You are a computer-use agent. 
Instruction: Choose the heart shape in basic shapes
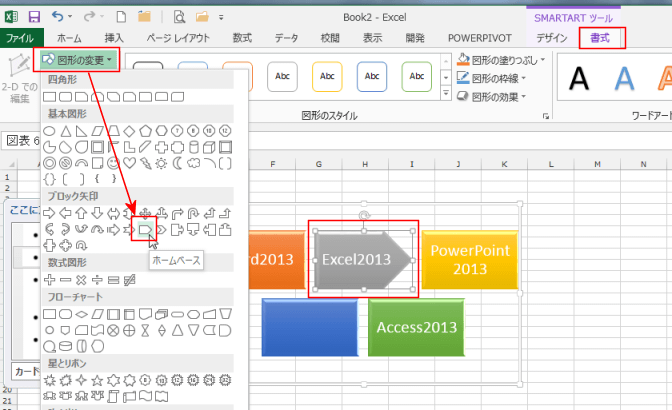click(129, 163)
